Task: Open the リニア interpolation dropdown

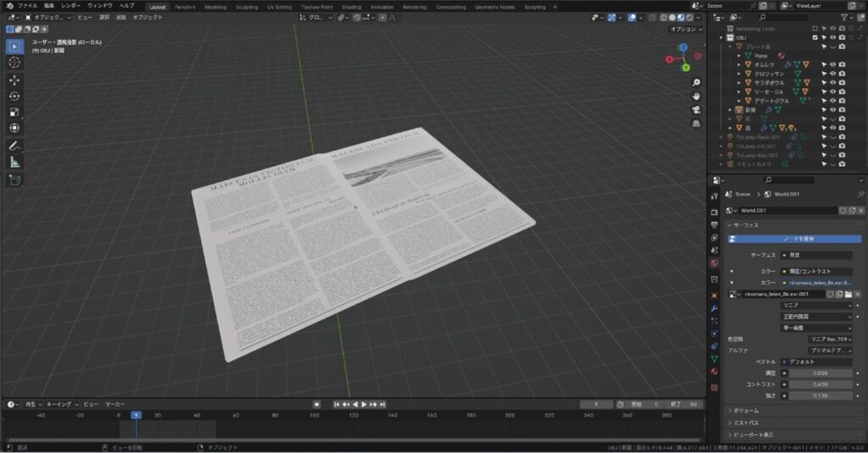Action: (816, 306)
